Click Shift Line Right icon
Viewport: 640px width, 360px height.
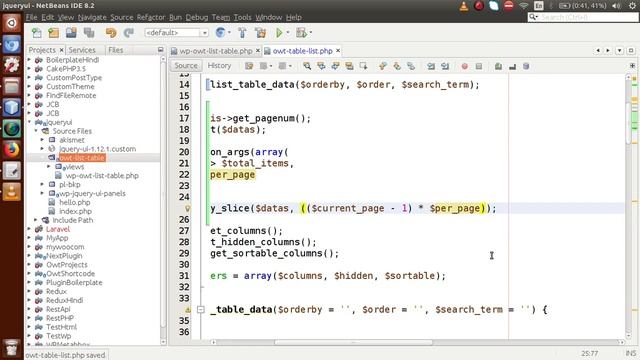(x=445, y=66)
